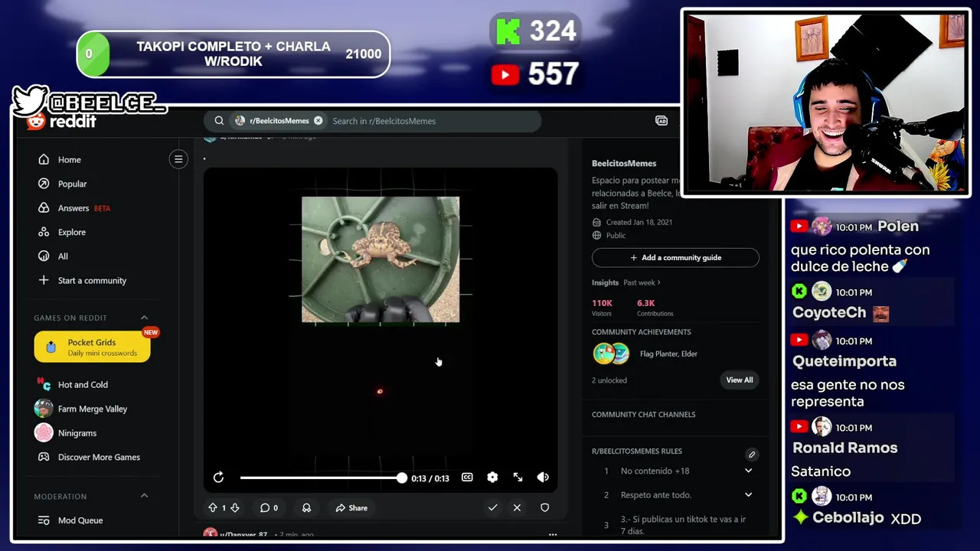The width and height of the screenshot is (980, 551).
Task: Open moderator shield actions
Action: [x=544, y=507]
